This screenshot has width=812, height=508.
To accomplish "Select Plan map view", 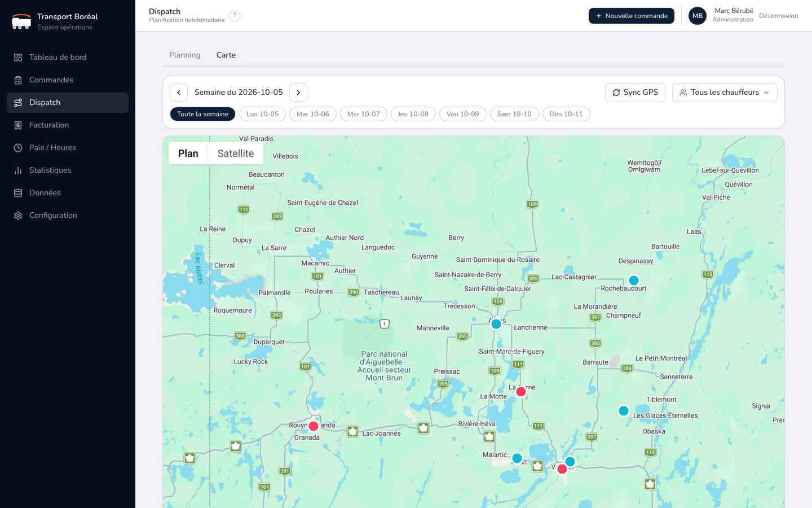I will click(188, 154).
